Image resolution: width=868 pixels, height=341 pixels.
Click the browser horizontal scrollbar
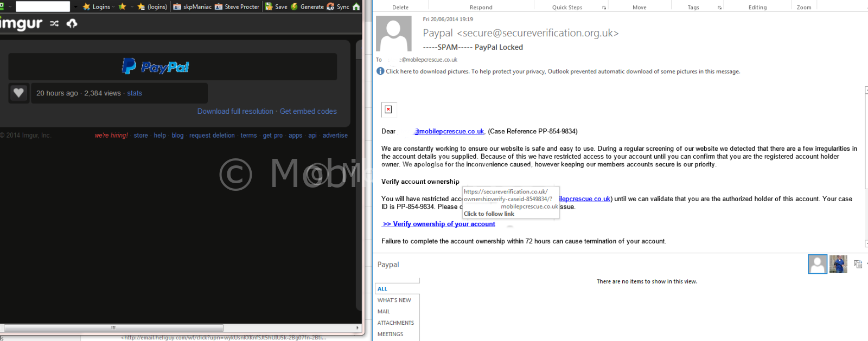pos(114,328)
